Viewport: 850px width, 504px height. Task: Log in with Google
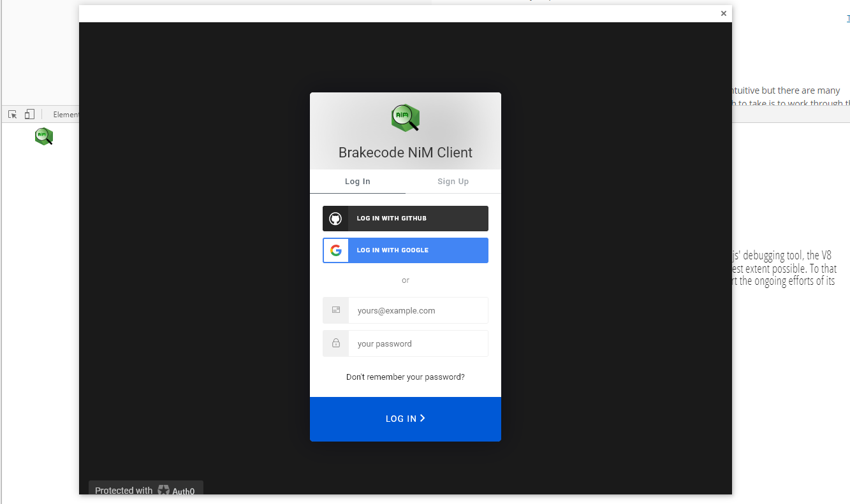tap(406, 250)
